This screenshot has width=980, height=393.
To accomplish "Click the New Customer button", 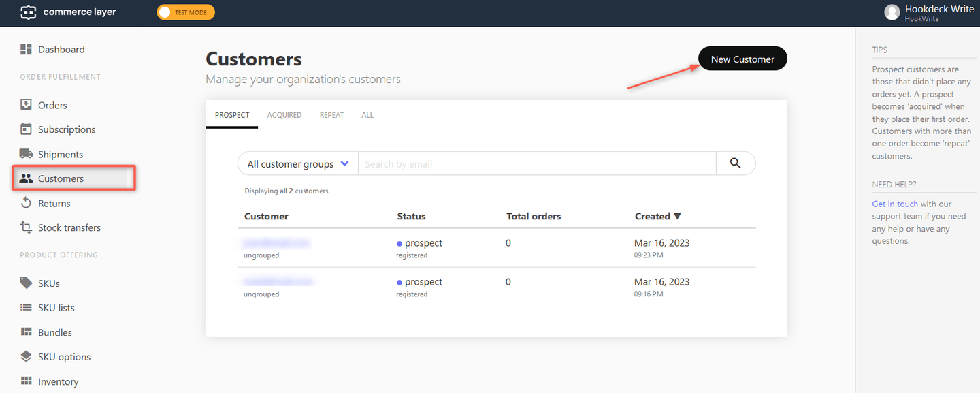I will (x=742, y=59).
